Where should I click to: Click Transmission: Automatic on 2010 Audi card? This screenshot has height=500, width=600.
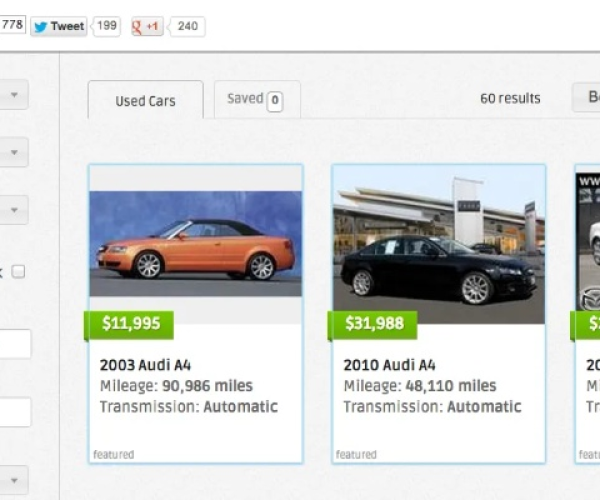click(x=432, y=406)
